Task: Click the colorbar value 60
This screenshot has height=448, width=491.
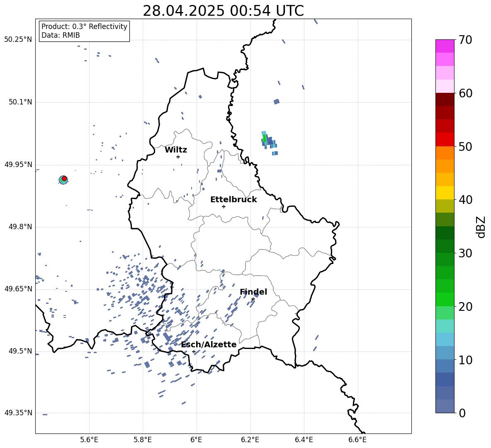Action: [466, 93]
